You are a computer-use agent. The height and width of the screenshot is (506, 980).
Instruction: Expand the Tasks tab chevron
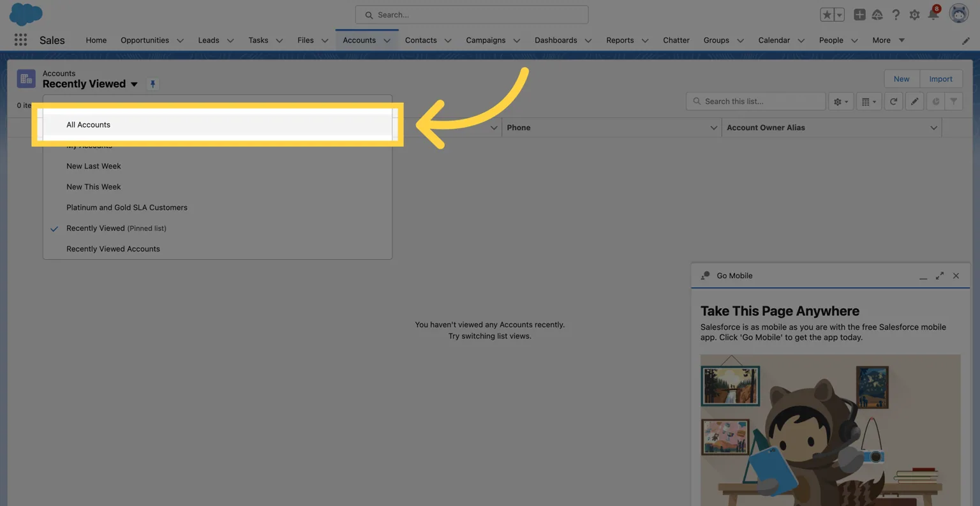coord(279,41)
